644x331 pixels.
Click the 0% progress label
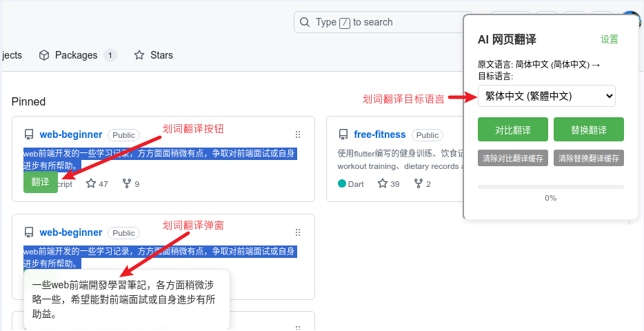point(551,198)
